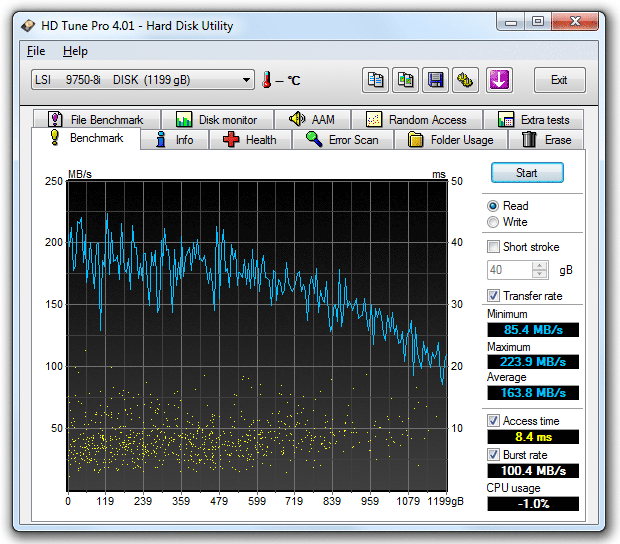The width and height of the screenshot is (620, 544).
Task: Click the thermometer temperature icon
Action: [267, 80]
